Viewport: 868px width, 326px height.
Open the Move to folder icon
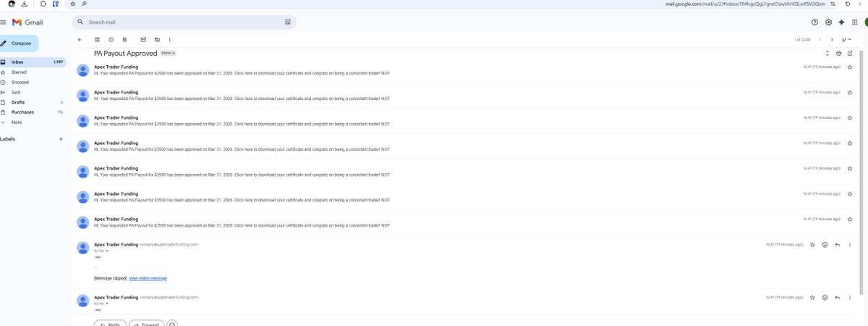point(157,40)
